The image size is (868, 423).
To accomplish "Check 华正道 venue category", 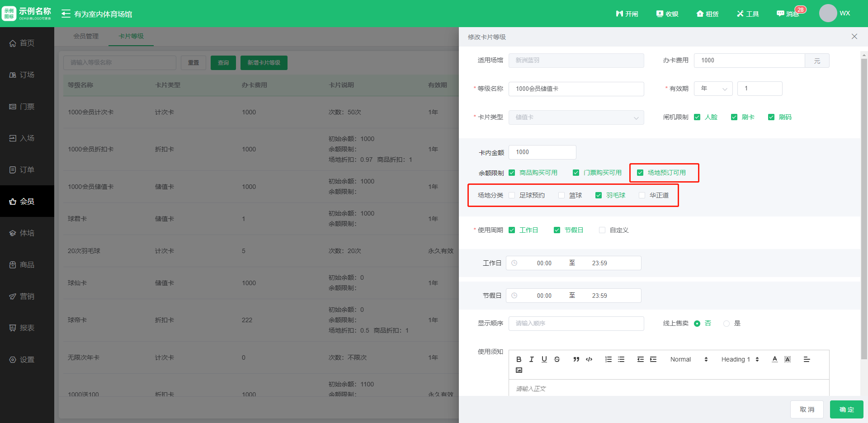I will pyautogui.click(x=642, y=195).
